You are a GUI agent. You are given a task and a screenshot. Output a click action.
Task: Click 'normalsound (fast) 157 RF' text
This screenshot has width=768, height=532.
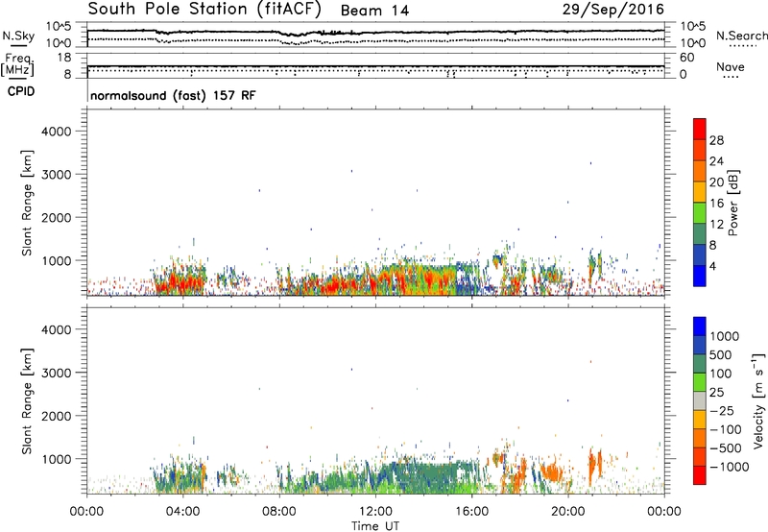pos(173,95)
